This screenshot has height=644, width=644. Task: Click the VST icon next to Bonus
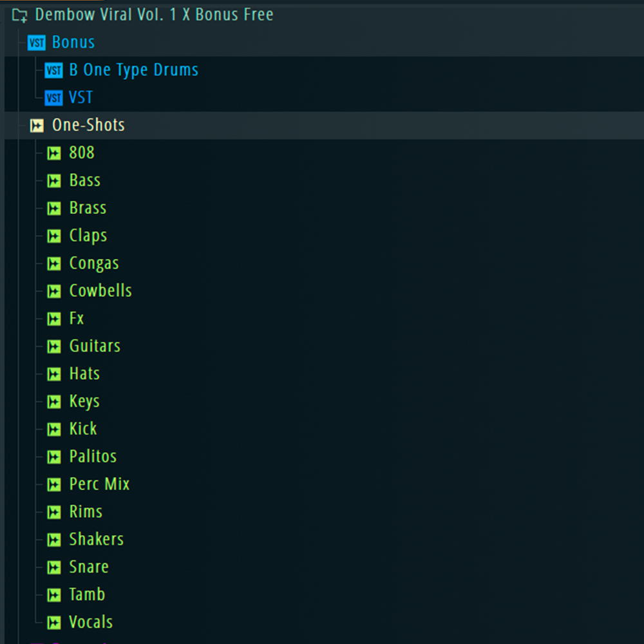click(x=37, y=43)
